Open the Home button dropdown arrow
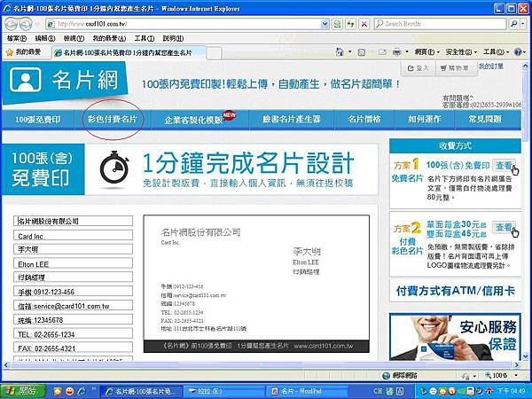The image size is (532, 399). click(350, 52)
